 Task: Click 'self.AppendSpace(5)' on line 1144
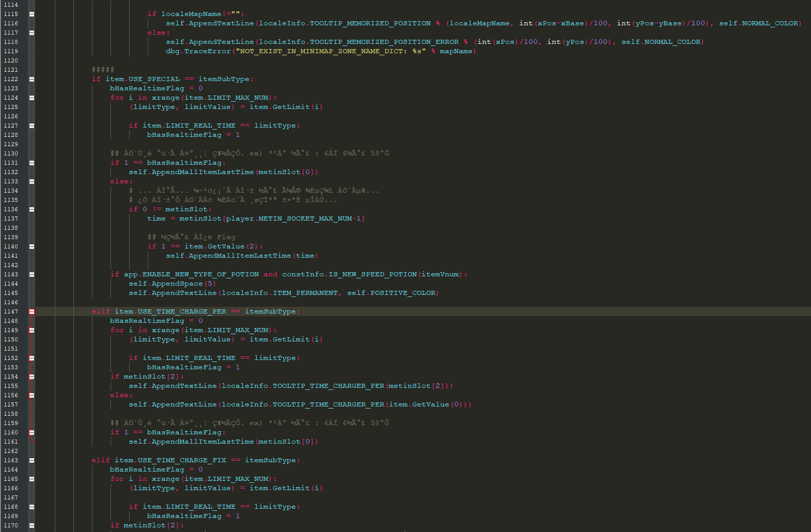point(173,284)
